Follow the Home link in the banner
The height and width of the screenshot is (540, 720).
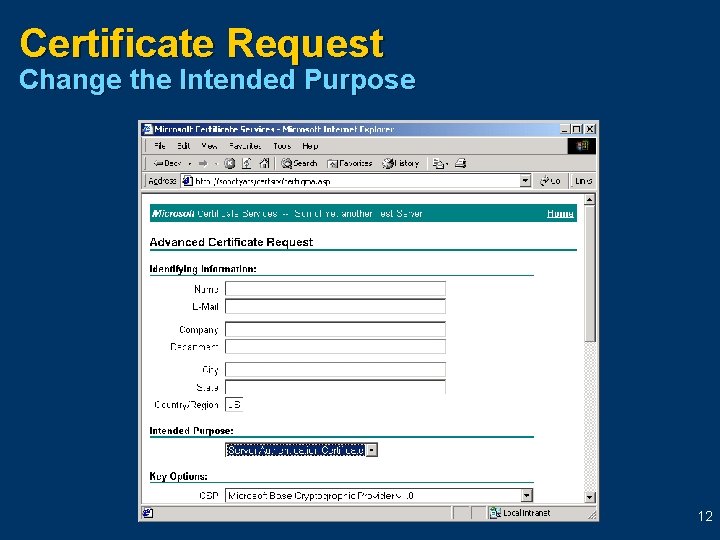point(560,214)
